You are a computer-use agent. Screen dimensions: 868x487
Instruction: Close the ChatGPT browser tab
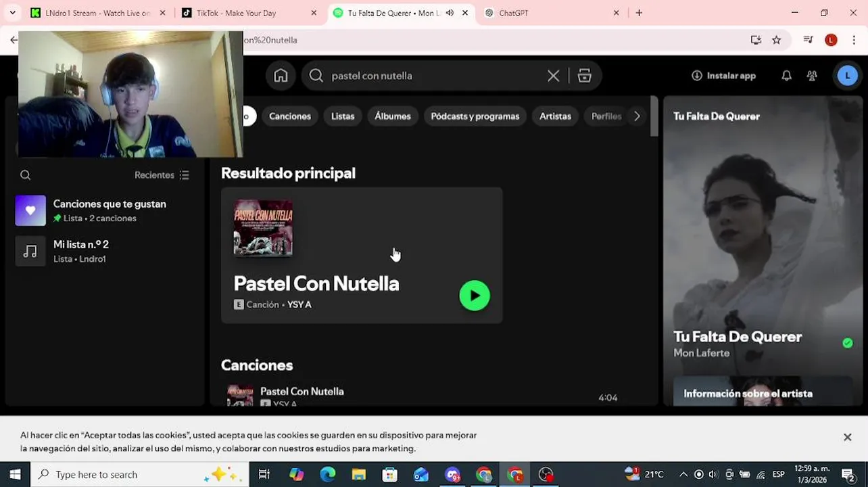tap(616, 13)
